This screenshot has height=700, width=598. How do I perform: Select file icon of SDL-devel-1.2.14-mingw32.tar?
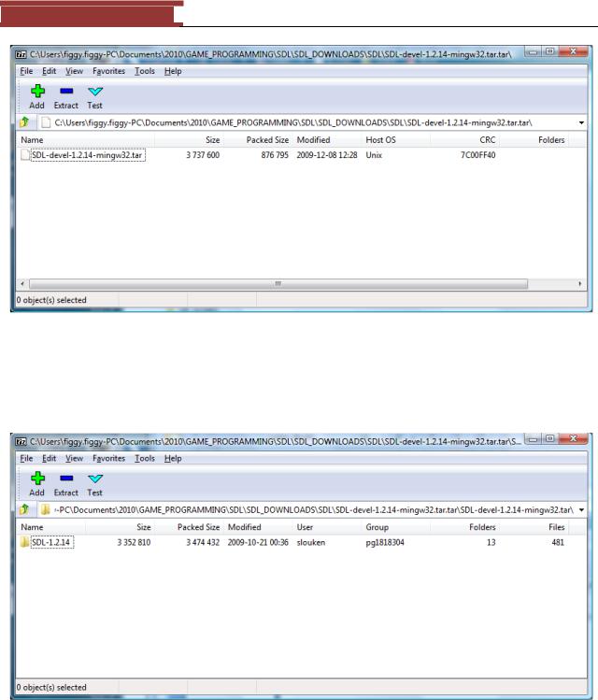point(25,155)
